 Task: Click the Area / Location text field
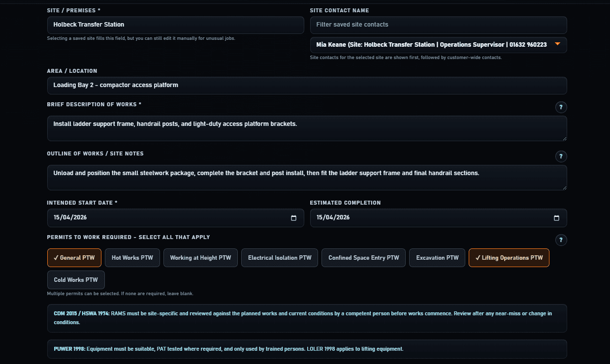(x=307, y=86)
